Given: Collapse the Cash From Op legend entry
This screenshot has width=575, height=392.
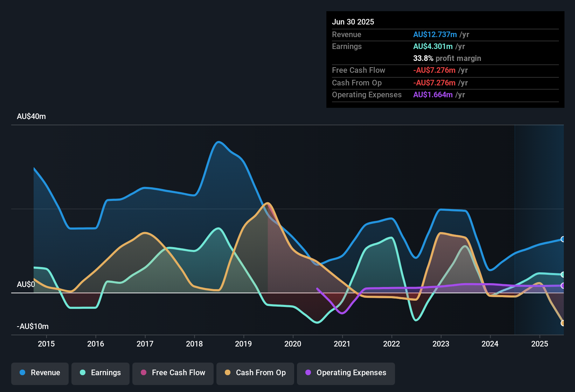Looking at the screenshot, I should click(255, 373).
